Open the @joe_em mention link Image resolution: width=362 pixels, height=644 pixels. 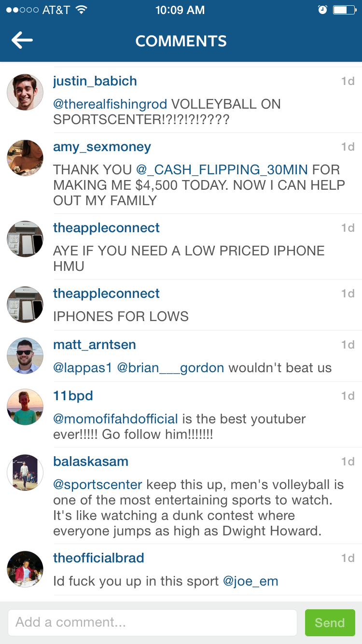click(x=251, y=581)
